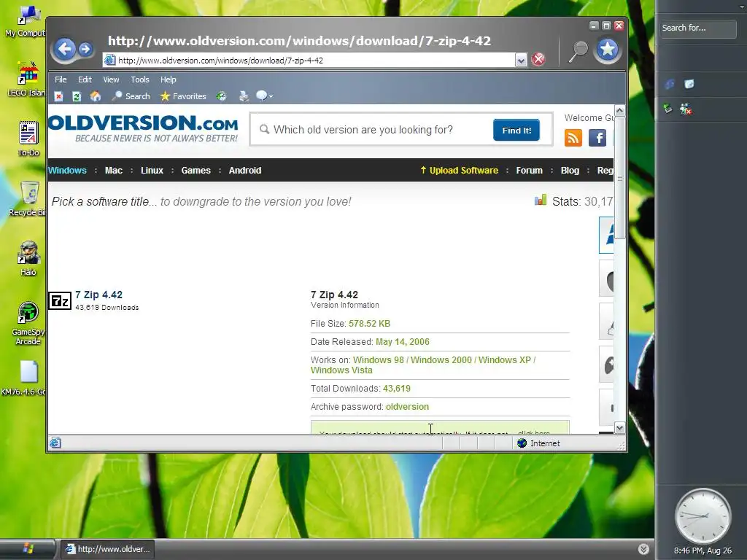
Task: Click the magnifying glass in browser header
Action: pos(578,52)
